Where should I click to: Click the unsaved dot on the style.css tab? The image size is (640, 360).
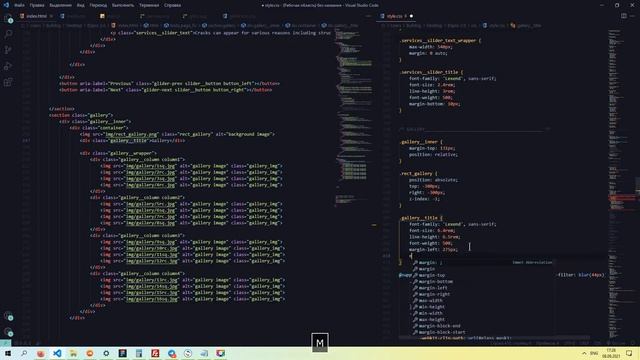pos(411,16)
